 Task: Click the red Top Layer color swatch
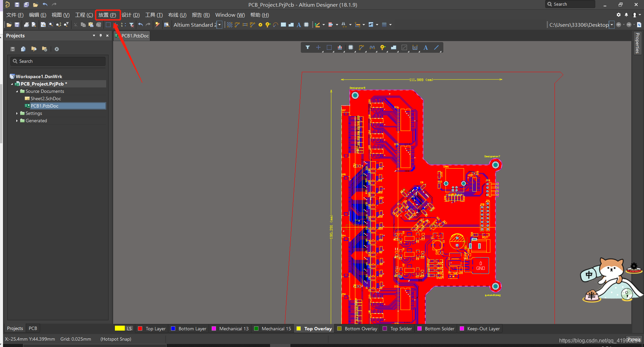(x=140, y=329)
